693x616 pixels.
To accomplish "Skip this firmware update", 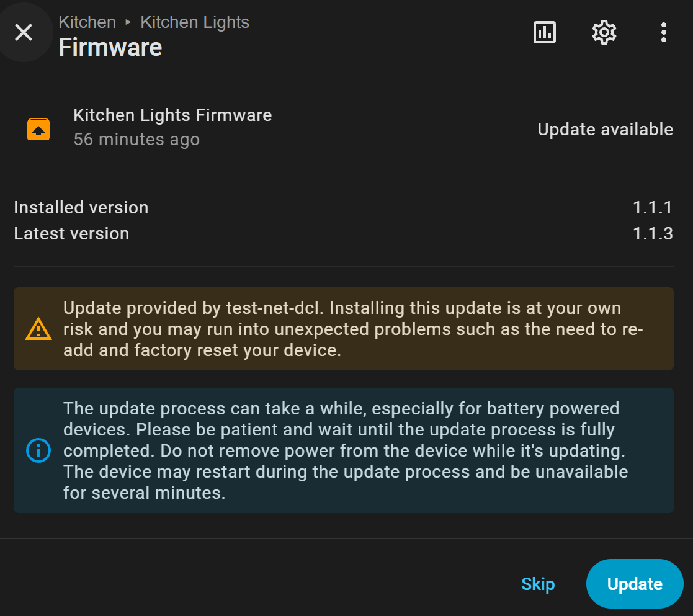I will coord(538,584).
